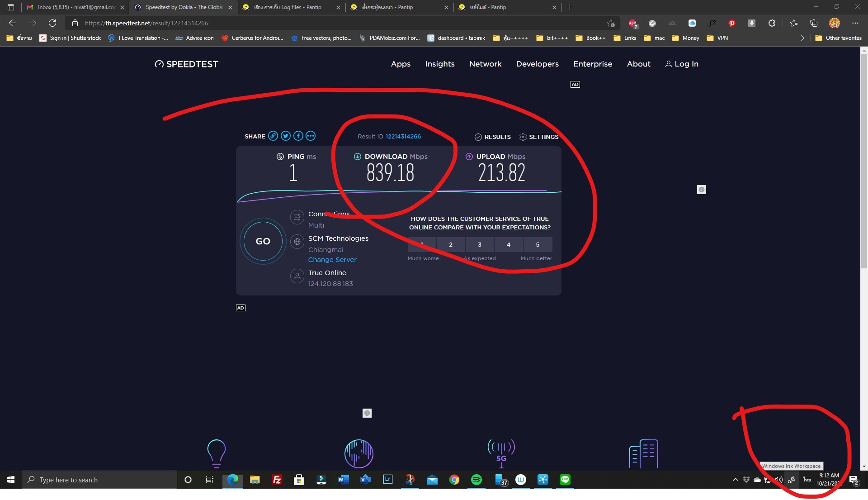Open browser profile avatar
868x500 pixels.
coord(835,23)
